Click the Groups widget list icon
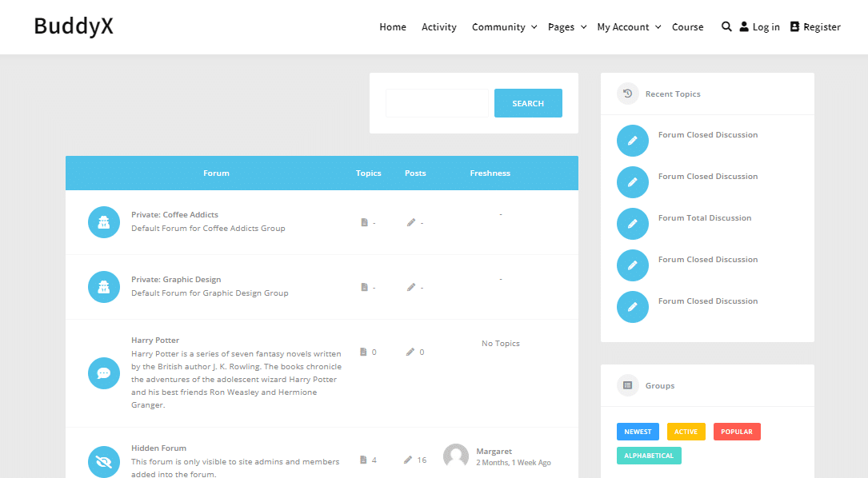Viewport: 868px width, 478px height. [x=628, y=385]
